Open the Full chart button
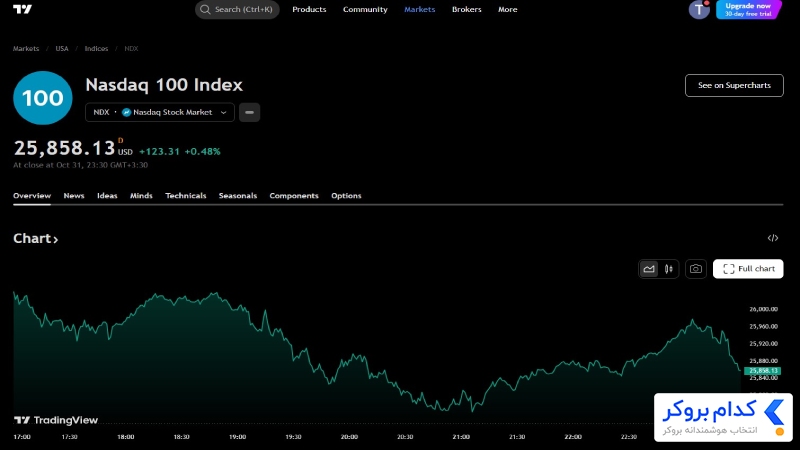This screenshot has width=800, height=450. pos(748,269)
